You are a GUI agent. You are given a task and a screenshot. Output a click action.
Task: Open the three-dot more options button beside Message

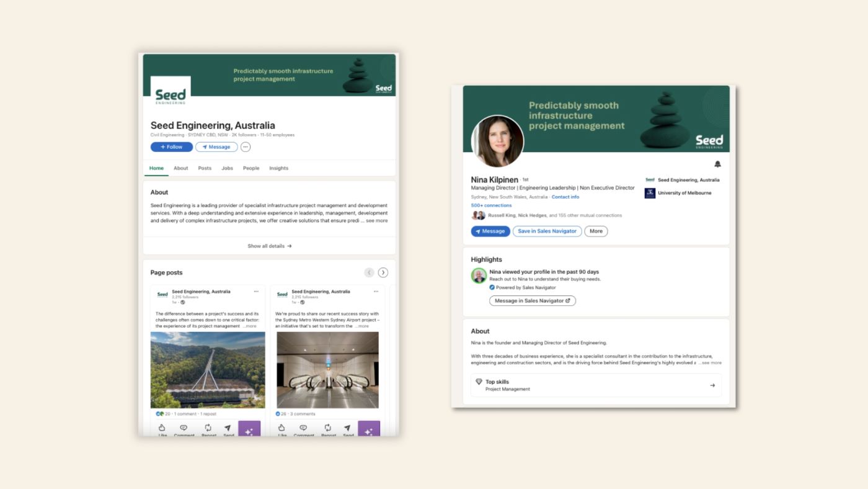click(246, 147)
